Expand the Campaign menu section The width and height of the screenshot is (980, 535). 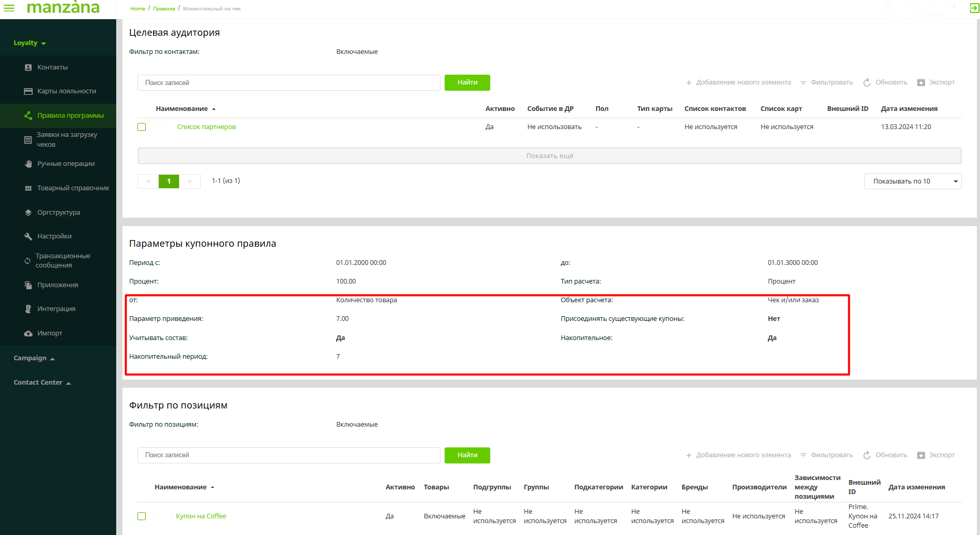[34, 358]
